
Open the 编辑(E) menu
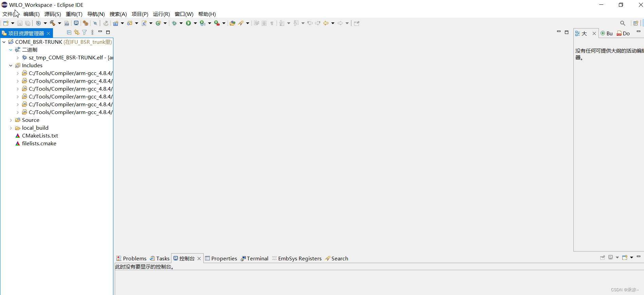pos(32,14)
